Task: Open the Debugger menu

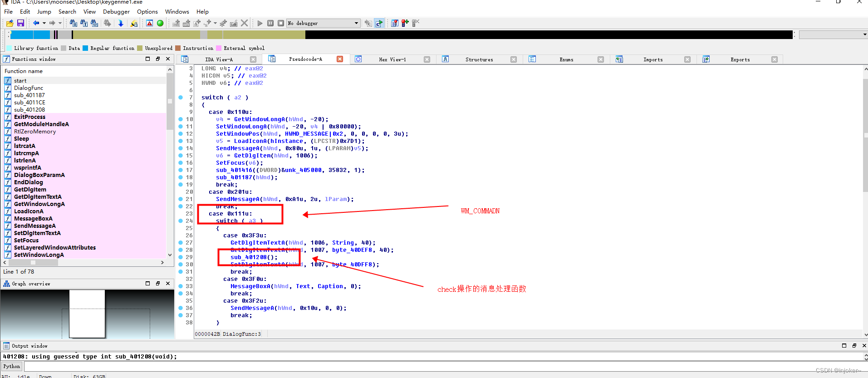Action: (116, 11)
